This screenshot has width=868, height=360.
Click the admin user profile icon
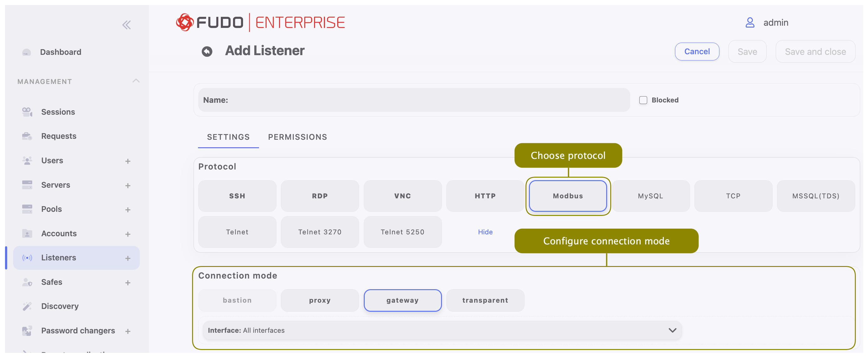coord(750,22)
